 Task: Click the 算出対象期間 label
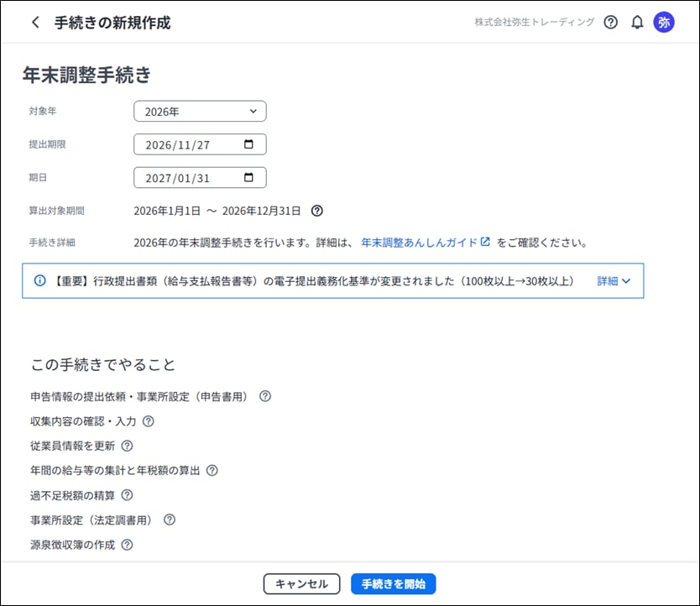click(57, 211)
